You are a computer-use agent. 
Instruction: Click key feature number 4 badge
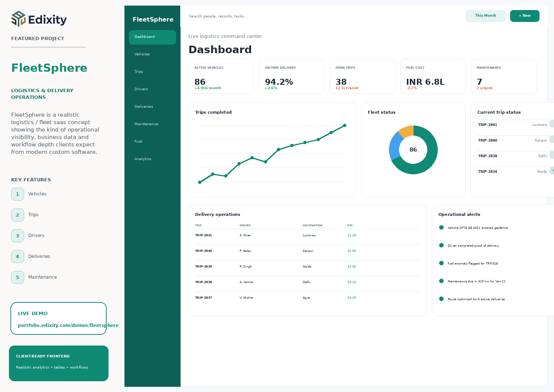(17, 256)
